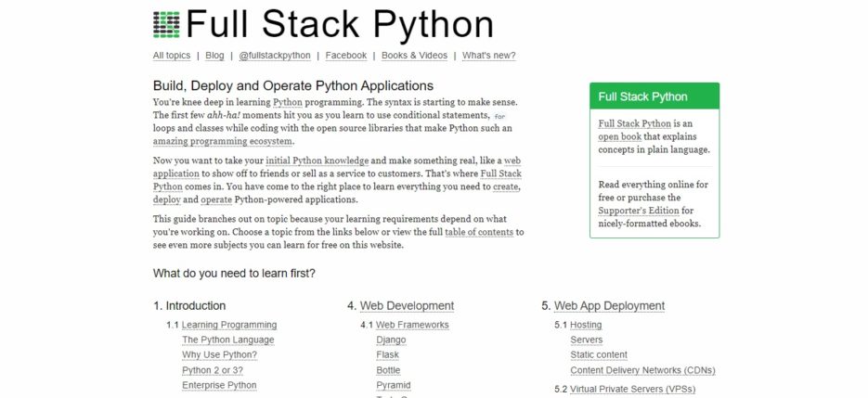868x398 pixels.
Task: Click the 'deploy' link
Action: coord(167,199)
